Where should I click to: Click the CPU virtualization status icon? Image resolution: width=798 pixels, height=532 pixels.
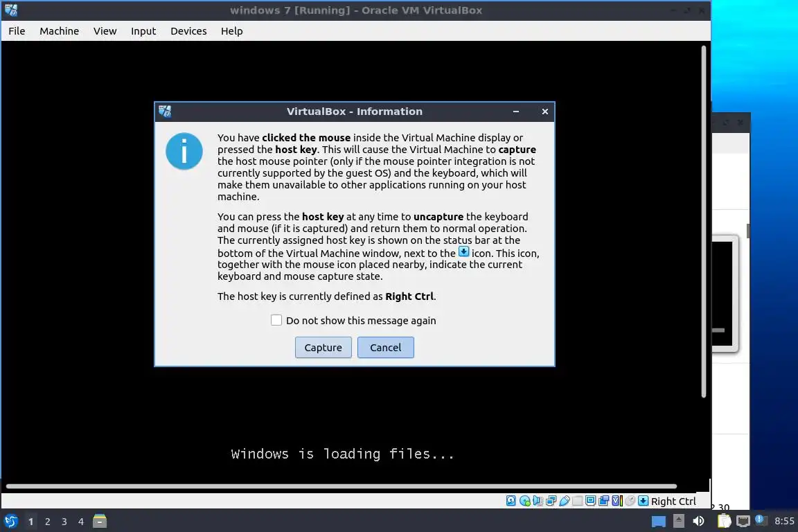617,501
